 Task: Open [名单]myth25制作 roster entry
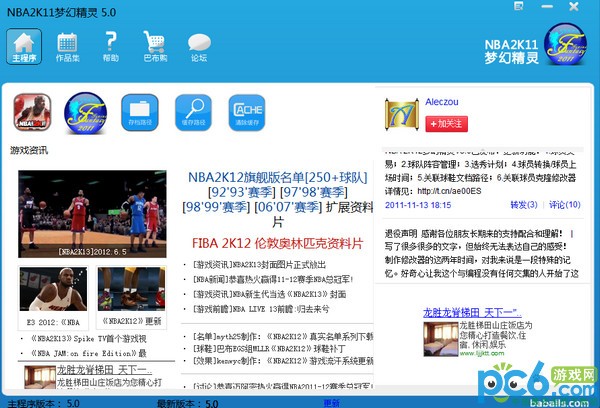pos(283,337)
